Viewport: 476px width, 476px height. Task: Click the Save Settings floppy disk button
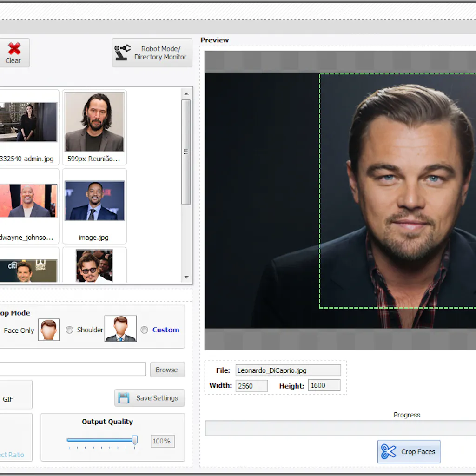click(150, 398)
